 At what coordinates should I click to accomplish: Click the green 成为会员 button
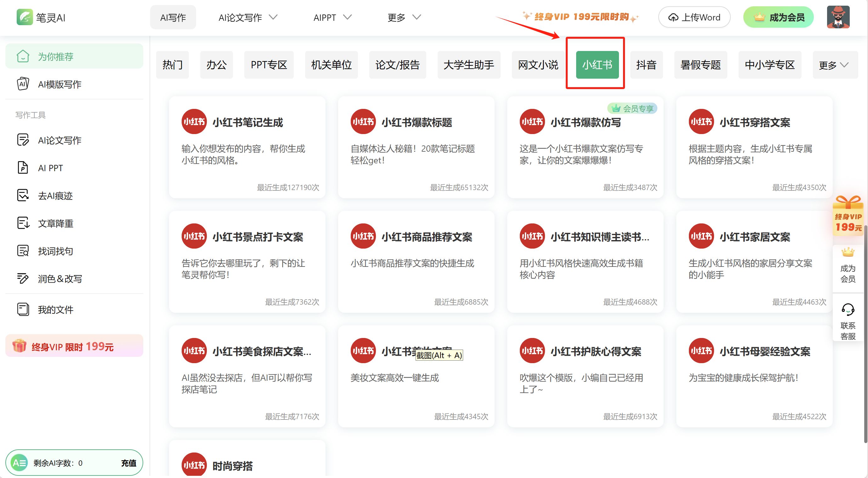(778, 17)
